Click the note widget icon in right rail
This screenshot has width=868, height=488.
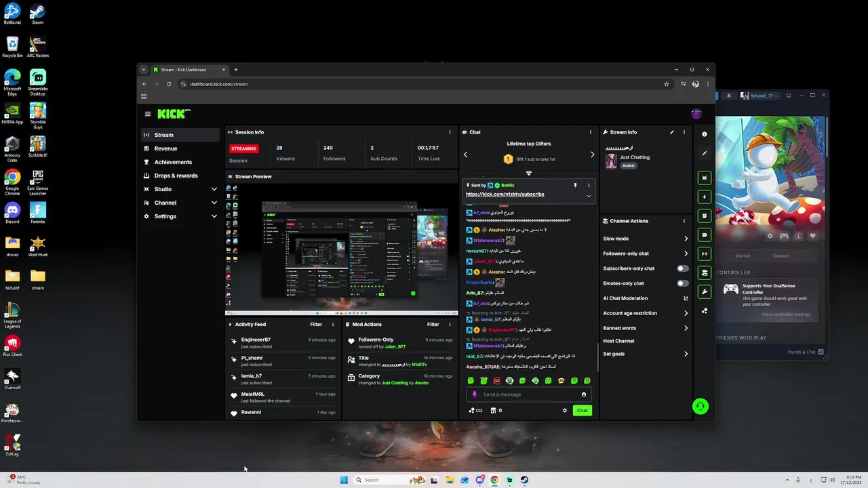[x=705, y=216]
